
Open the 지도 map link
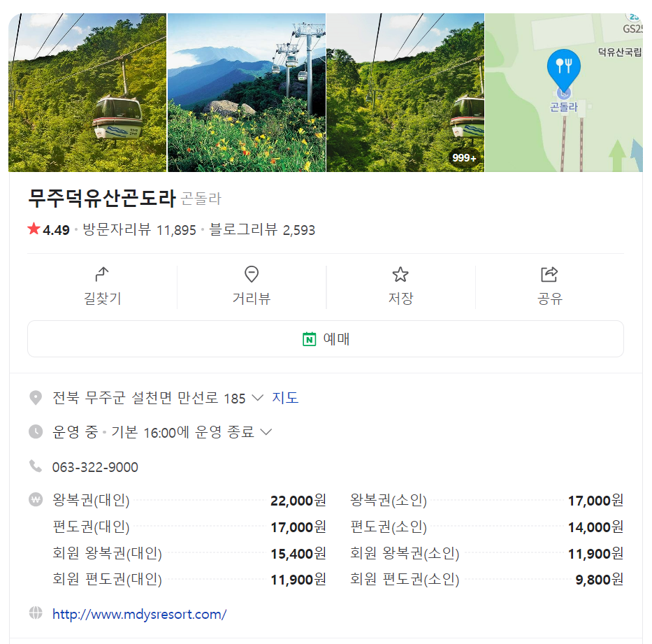click(x=285, y=398)
